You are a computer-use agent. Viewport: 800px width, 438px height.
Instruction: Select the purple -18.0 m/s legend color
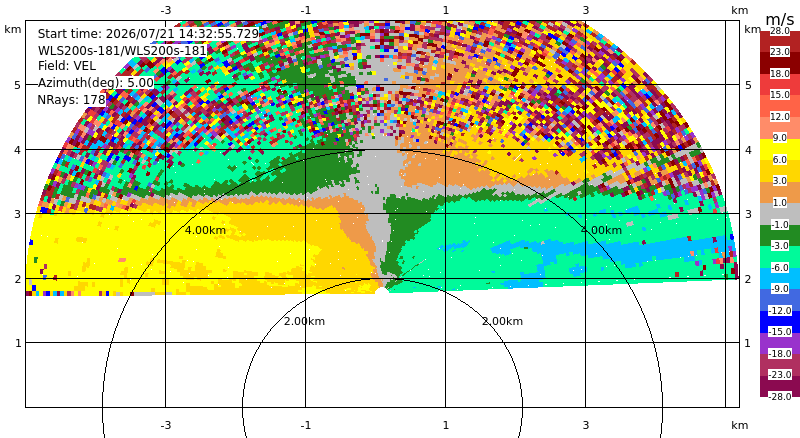[x=780, y=344]
